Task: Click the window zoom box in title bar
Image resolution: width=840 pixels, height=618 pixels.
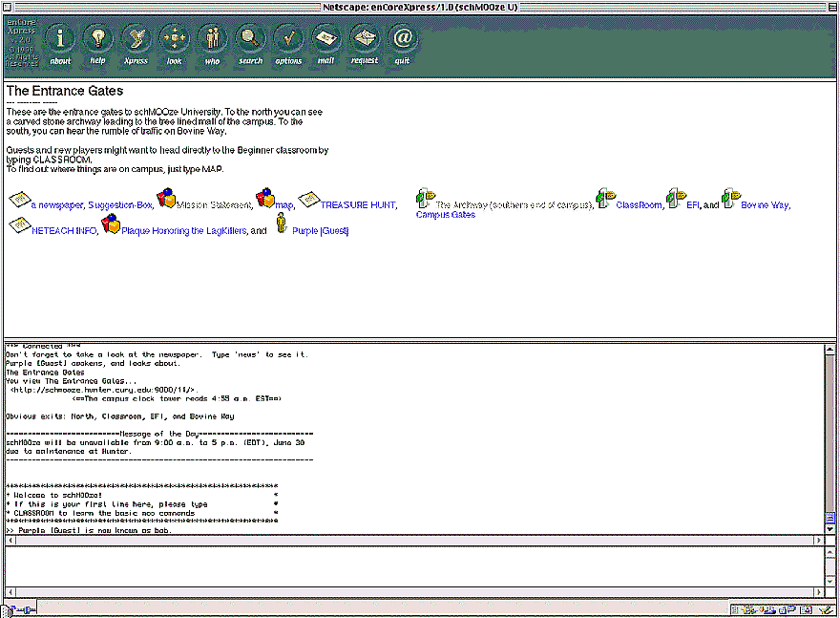Action: (x=831, y=7)
